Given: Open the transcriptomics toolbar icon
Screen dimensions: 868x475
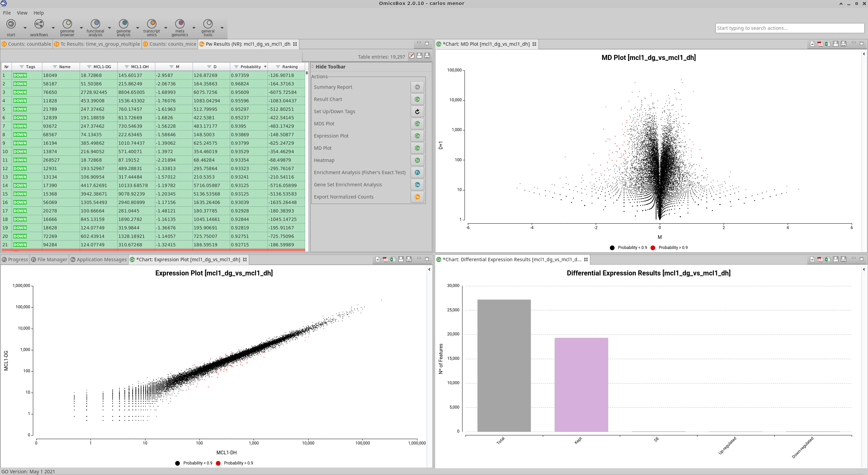Looking at the screenshot, I should click(152, 24).
